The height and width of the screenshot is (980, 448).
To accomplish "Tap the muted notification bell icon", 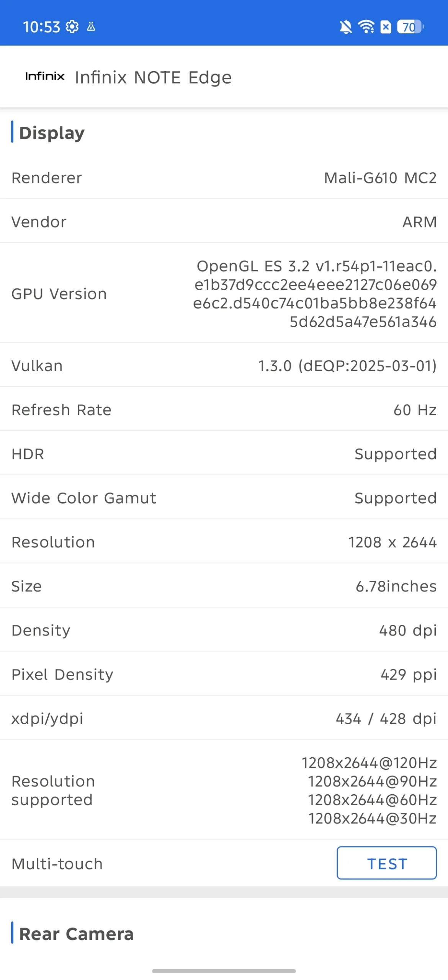I will click(x=345, y=27).
